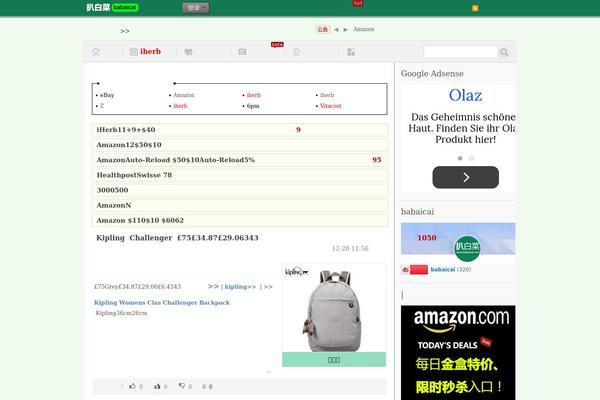Click the heart icon in navigation bar
Screen dimensions: 600x400
coord(188,52)
